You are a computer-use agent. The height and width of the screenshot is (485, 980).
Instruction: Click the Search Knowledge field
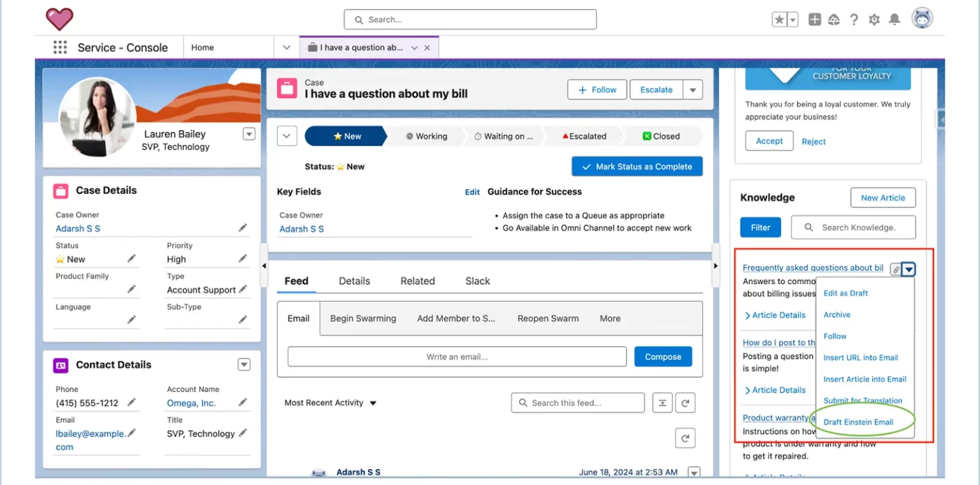[x=853, y=227]
